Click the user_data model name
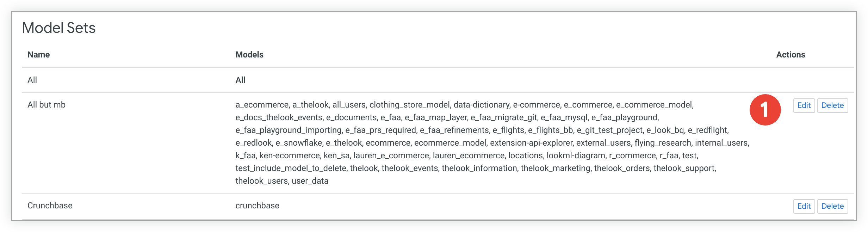The width and height of the screenshot is (868, 232). pos(310,181)
